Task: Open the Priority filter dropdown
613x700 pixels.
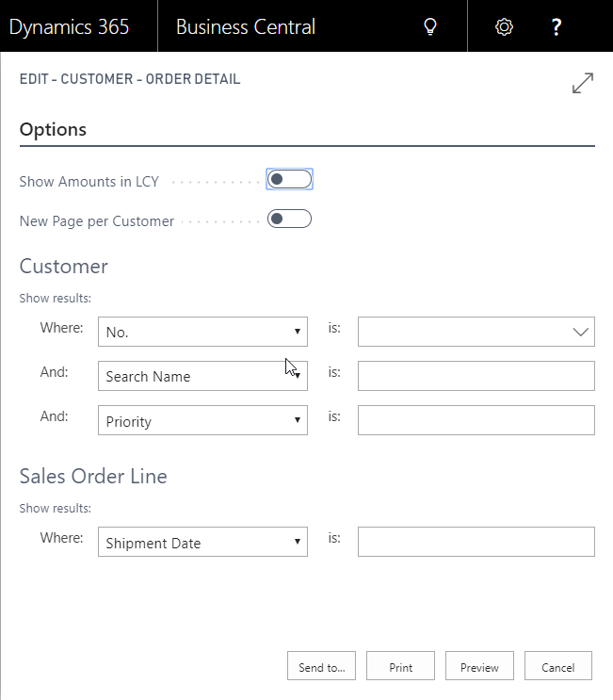Action: pos(202,420)
